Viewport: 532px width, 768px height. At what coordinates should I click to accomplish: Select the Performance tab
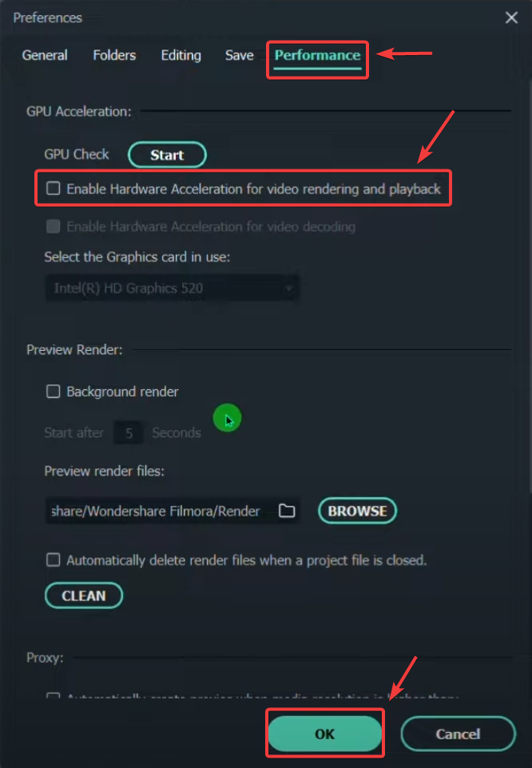317,55
